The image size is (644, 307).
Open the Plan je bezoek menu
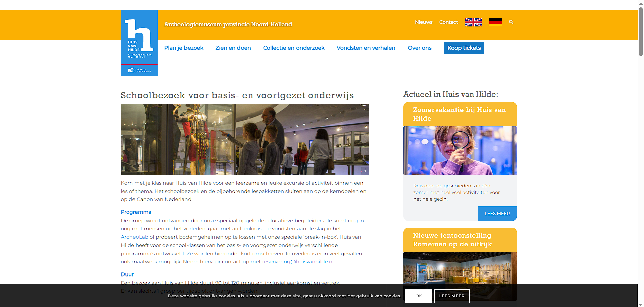tap(183, 48)
